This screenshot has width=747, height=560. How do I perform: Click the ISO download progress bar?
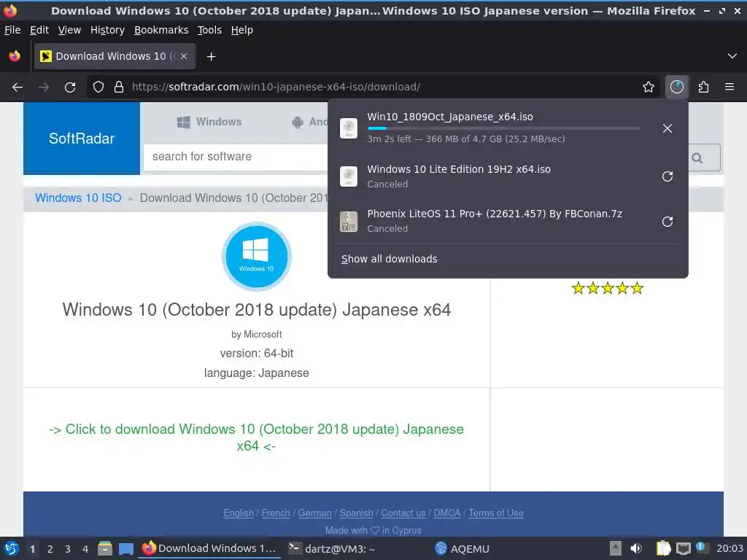pos(503,128)
